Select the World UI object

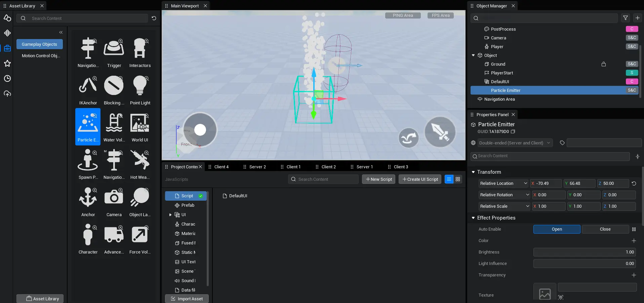[140, 127]
